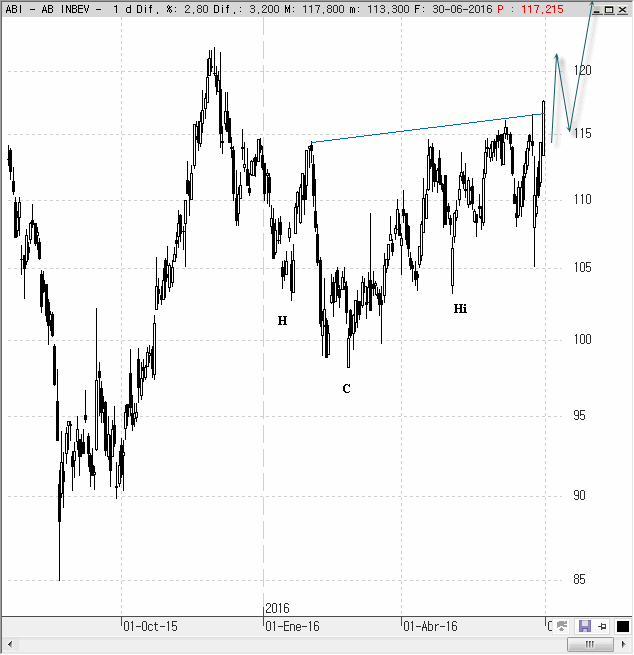The image size is (634, 655).
Task: Click the 120 price axis label
Action: pos(582,70)
